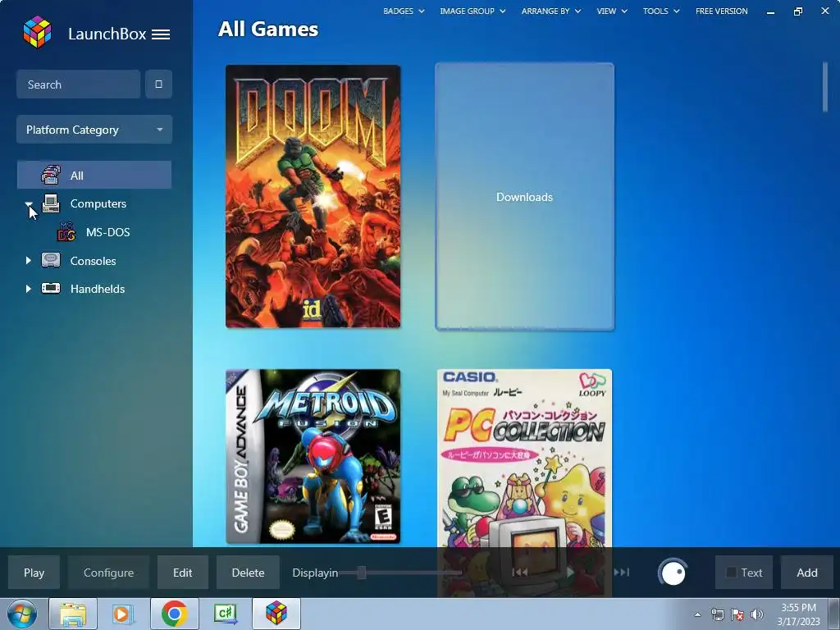
Task: Click the next track control
Action: coord(622,572)
